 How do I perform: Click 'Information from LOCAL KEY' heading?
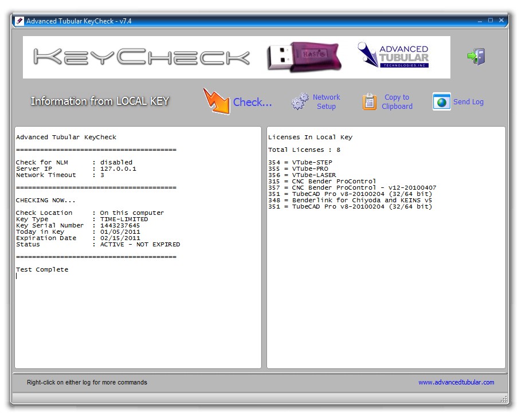tap(100, 101)
